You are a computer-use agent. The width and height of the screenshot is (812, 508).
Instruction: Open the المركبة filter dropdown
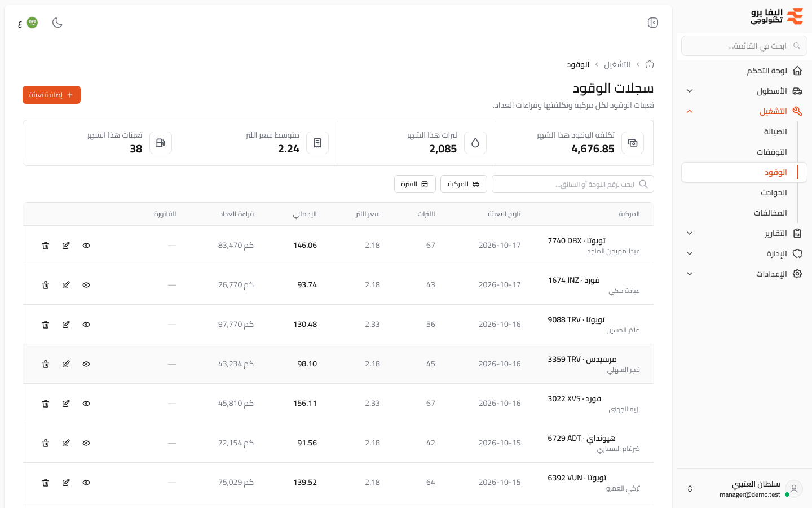[x=464, y=184]
